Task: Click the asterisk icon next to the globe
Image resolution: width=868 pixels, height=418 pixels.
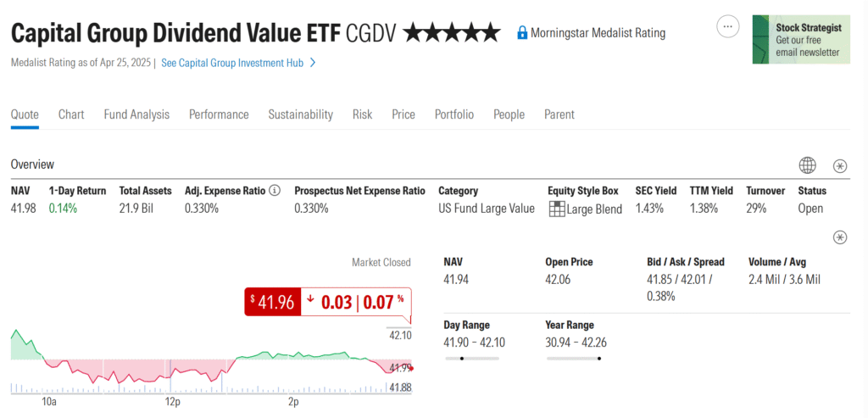Action: [x=840, y=165]
